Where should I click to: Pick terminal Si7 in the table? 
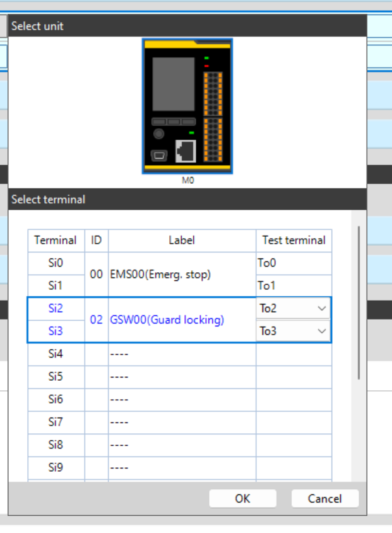click(x=56, y=422)
